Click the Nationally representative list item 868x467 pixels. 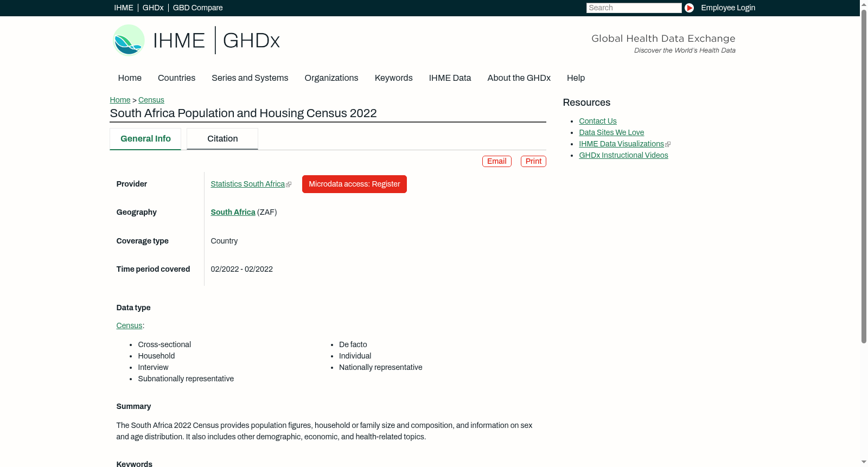click(381, 367)
